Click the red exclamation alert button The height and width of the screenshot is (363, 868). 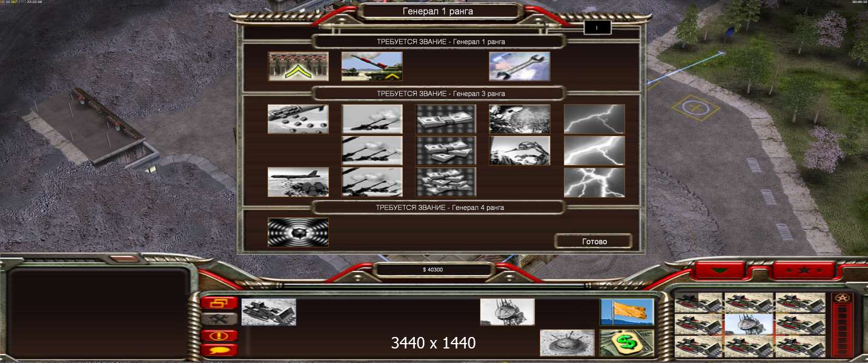[219, 335]
